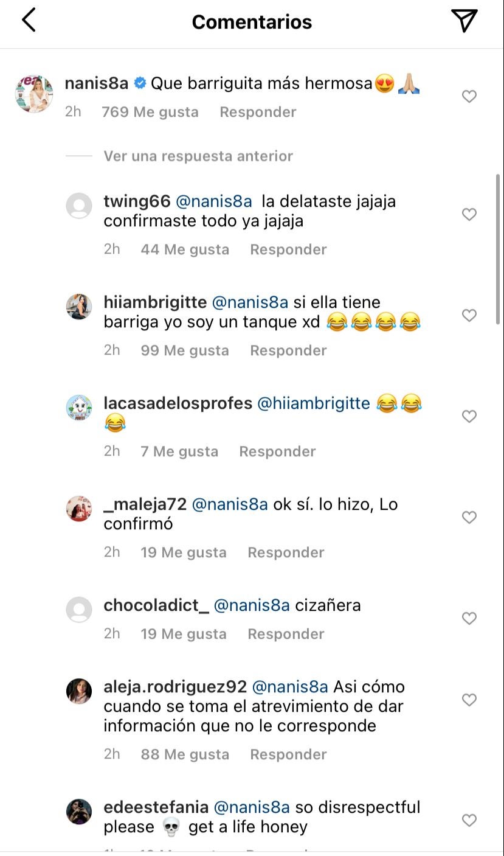Open '769 Me gusta' on nanis8a's comment

tap(150, 111)
